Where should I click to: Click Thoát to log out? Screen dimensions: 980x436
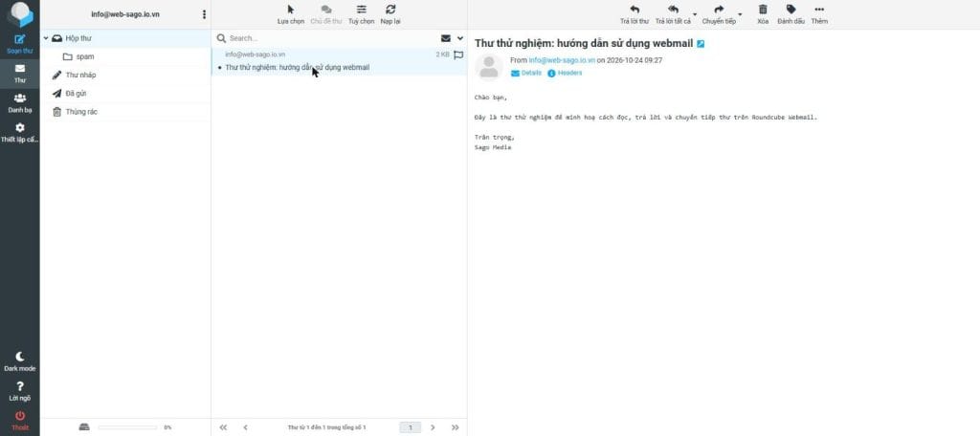[20, 421]
